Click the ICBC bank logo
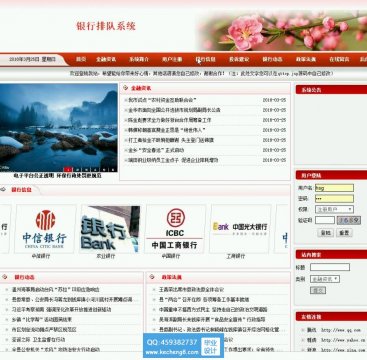367x360 pixels. 175,229
